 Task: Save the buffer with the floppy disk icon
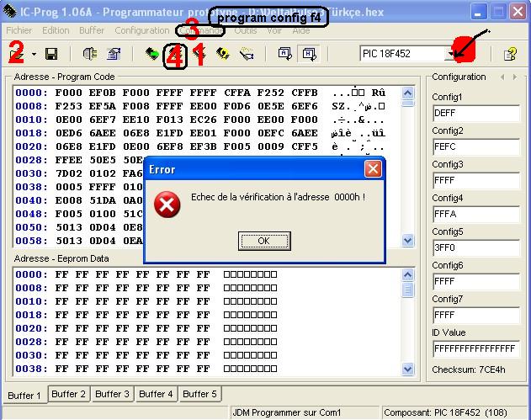click(x=51, y=54)
